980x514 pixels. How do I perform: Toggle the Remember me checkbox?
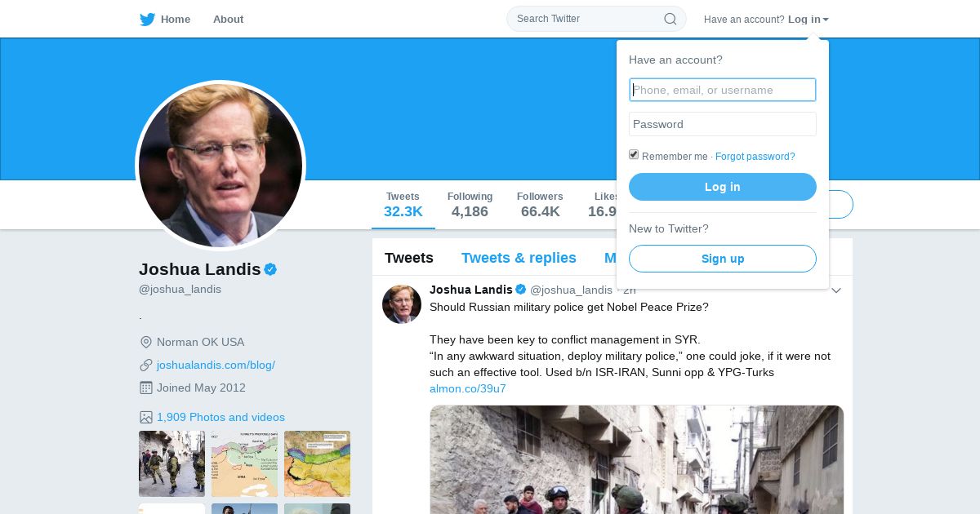coord(634,155)
